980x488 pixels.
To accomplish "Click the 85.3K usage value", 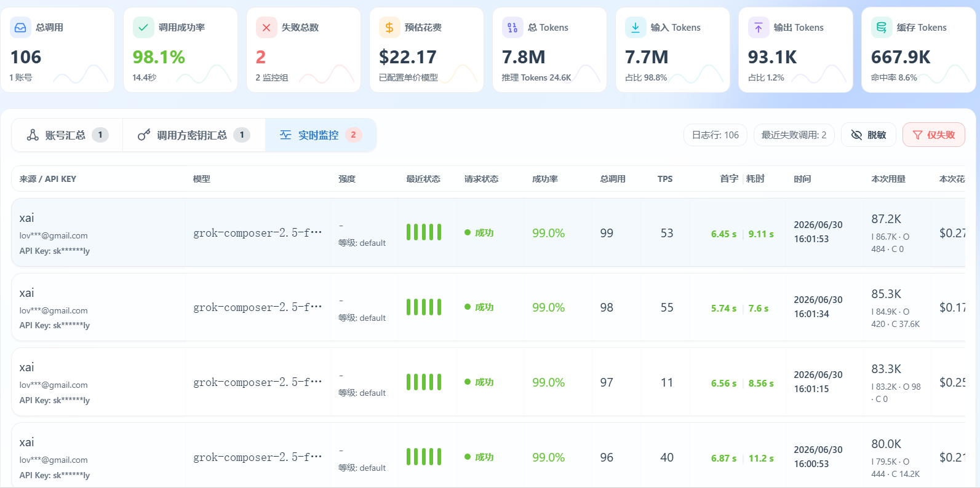I will (x=886, y=294).
